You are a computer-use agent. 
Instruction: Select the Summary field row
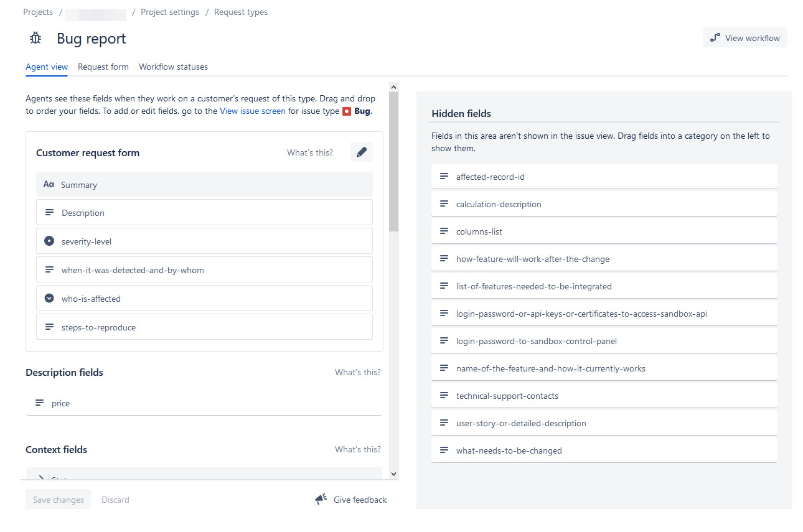point(204,185)
